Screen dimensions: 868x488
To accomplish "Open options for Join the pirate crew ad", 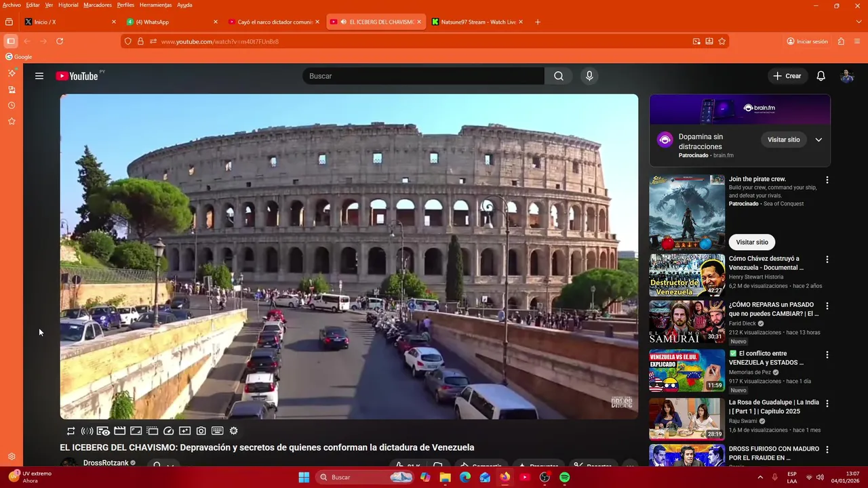I will [827, 180].
